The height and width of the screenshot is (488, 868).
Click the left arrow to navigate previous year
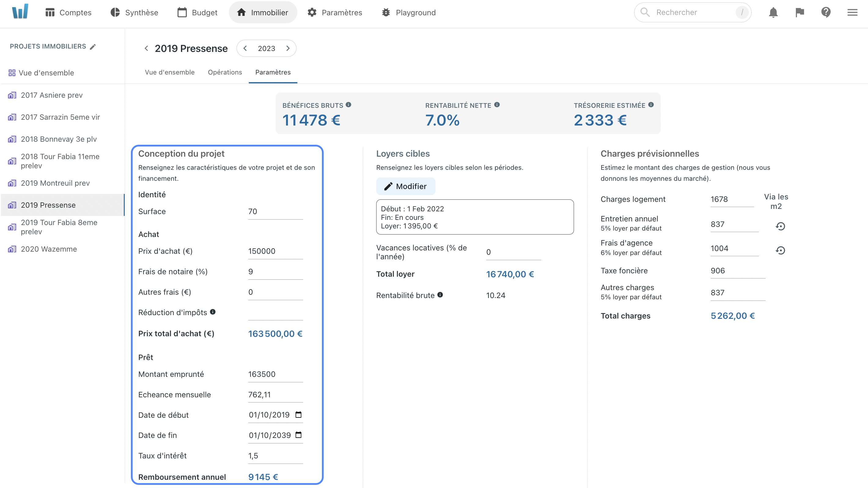click(246, 48)
